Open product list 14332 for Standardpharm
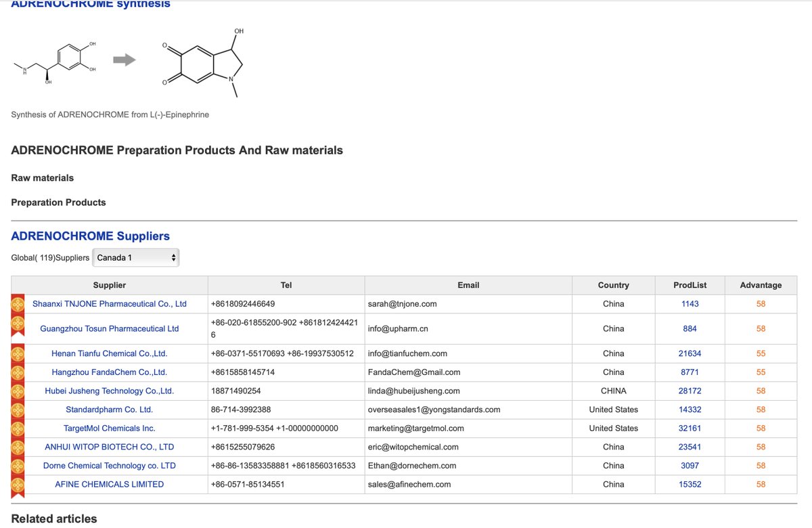Viewport: 812px width, 528px height. [690, 410]
